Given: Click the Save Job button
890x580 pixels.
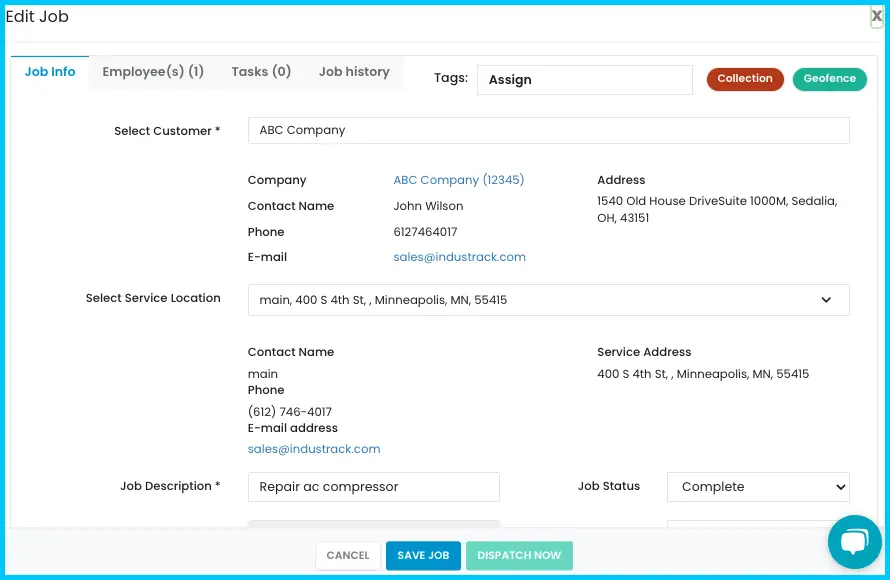Looking at the screenshot, I should point(423,556).
